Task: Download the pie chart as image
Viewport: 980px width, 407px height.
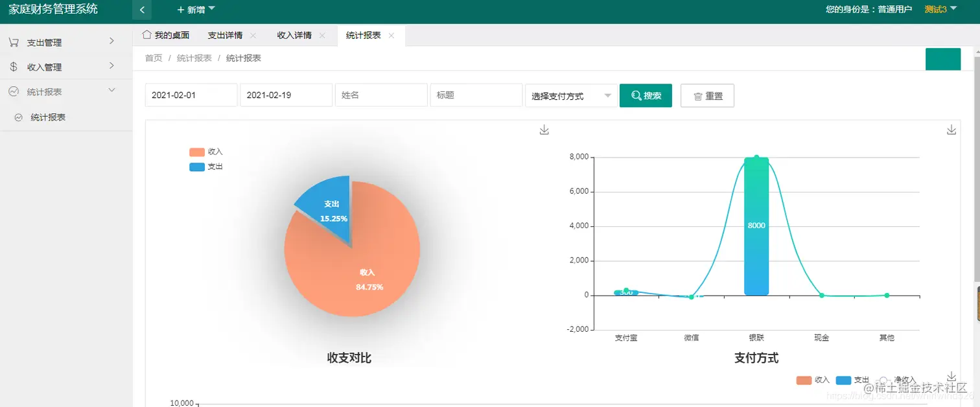Action: click(x=544, y=130)
